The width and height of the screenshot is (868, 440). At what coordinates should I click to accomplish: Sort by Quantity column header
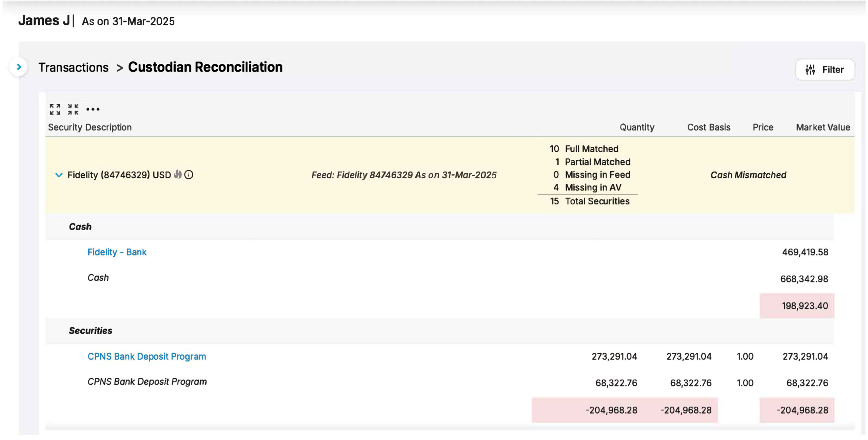pos(636,127)
